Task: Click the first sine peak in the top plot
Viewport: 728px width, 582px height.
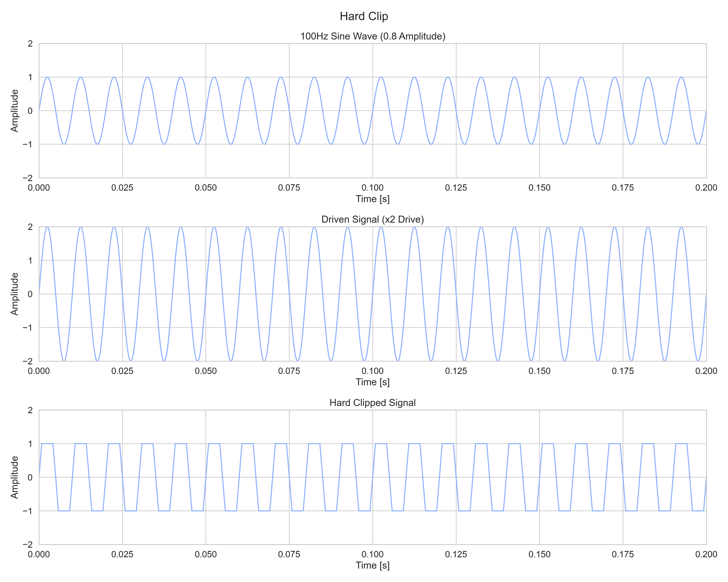Action: tap(47, 77)
